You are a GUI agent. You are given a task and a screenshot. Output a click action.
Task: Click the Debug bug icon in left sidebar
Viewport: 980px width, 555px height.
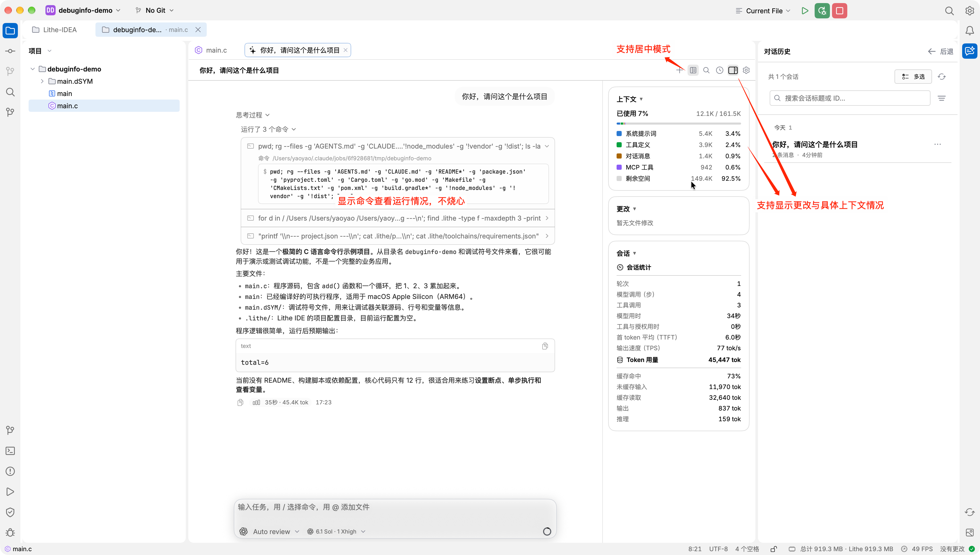[x=10, y=533]
